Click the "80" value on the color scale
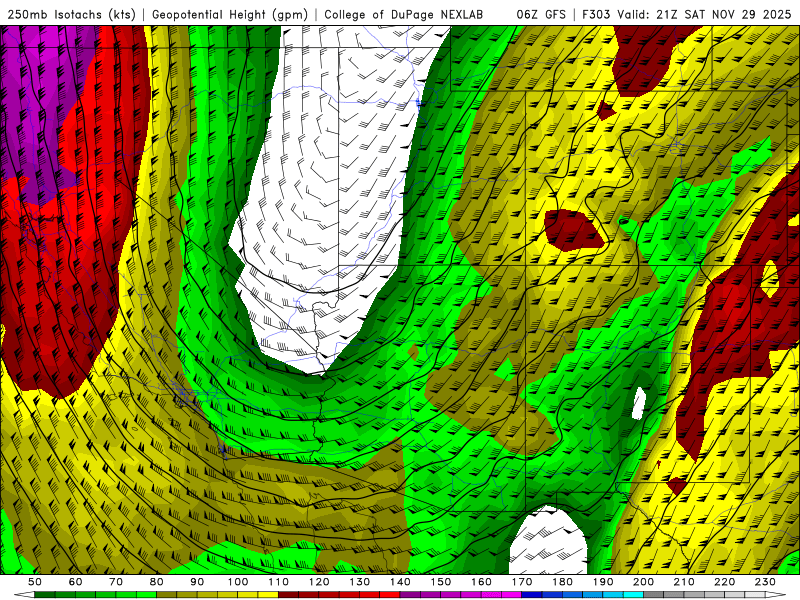The height and width of the screenshot is (600, 800). click(x=157, y=582)
